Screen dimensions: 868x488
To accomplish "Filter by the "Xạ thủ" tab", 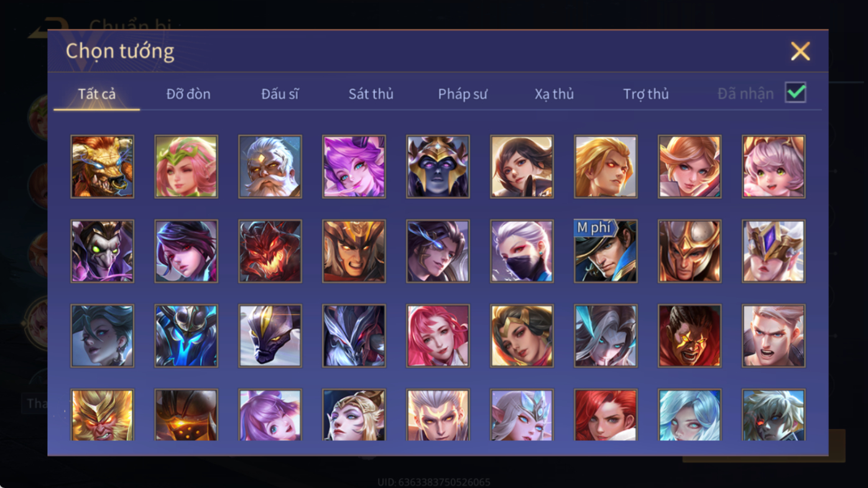I will [x=554, y=94].
